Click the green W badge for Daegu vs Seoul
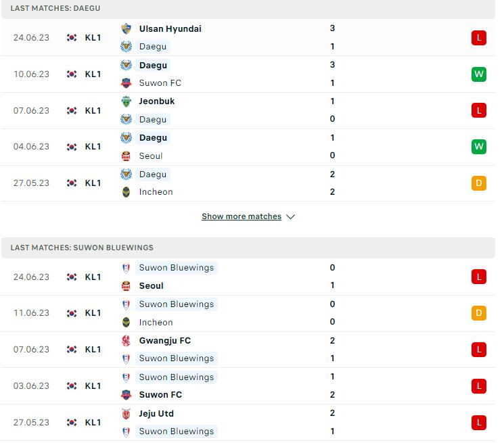The width and height of the screenshot is (504, 443). click(478, 147)
